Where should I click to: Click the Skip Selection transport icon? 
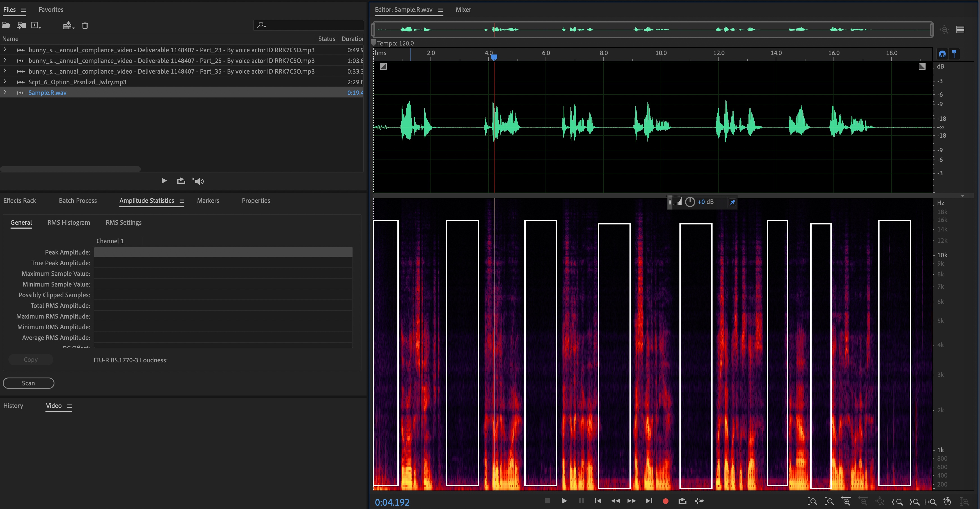click(x=699, y=501)
